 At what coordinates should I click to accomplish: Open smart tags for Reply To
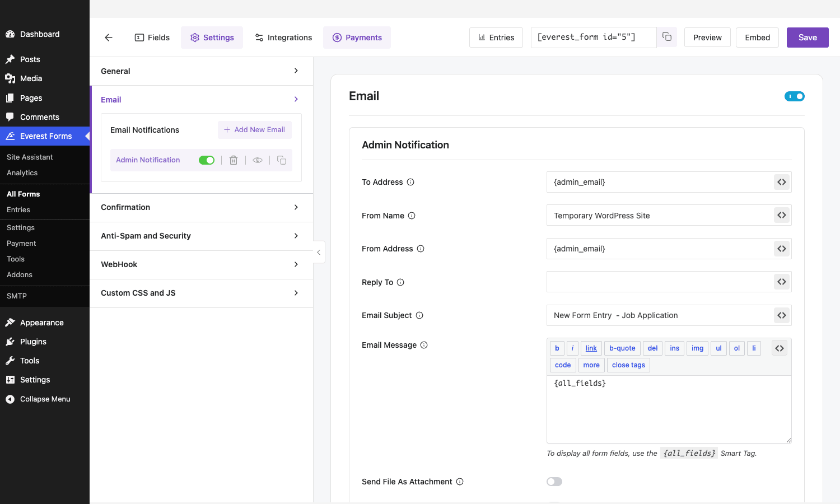tap(782, 282)
